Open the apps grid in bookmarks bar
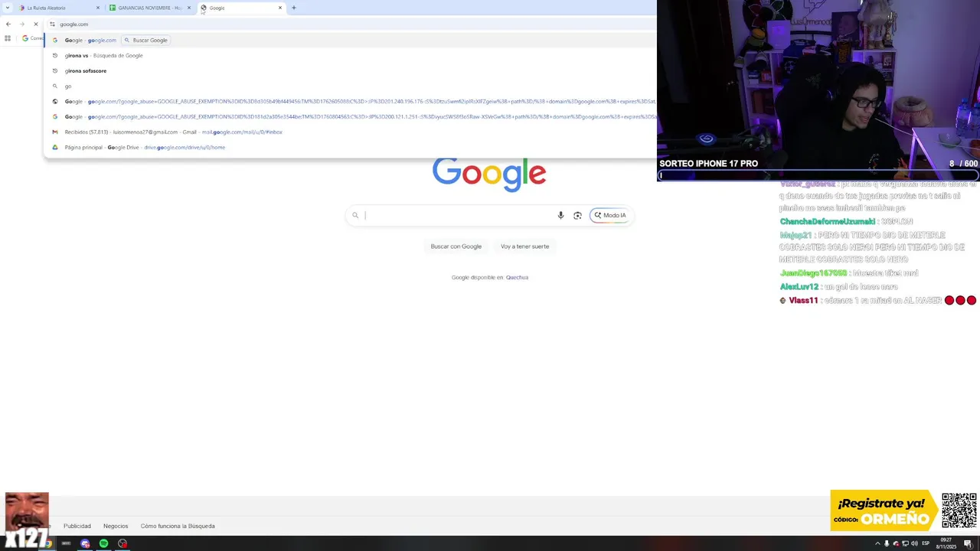The image size is (980, 551). click(8, 38)
